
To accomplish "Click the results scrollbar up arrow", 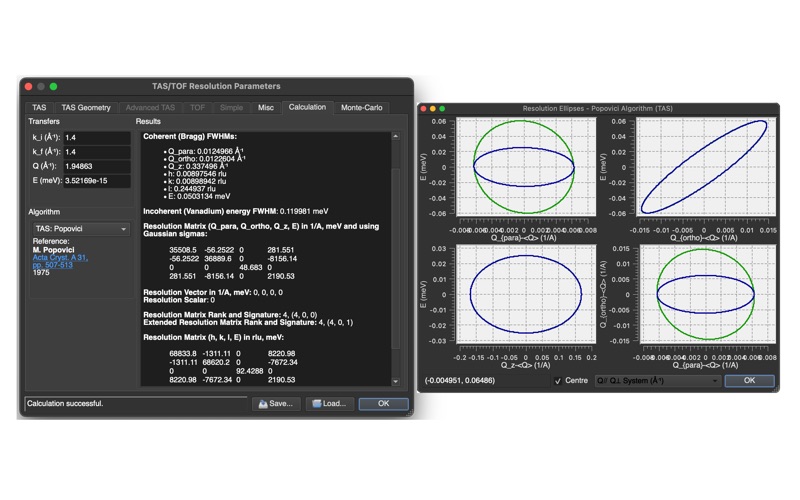I will [x=395, y=136].
